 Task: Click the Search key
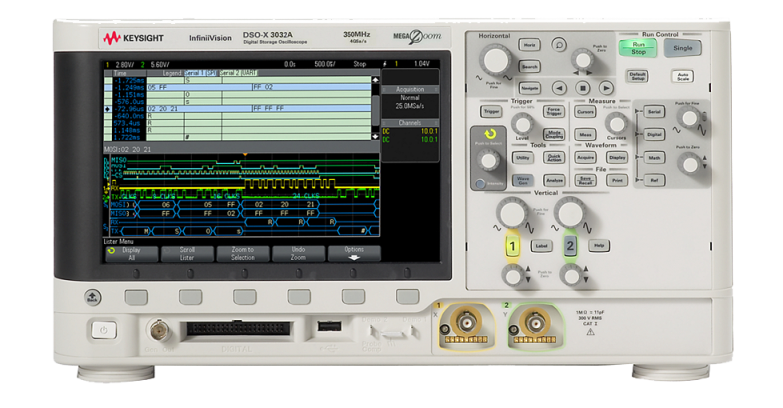[x=529, y=66]
